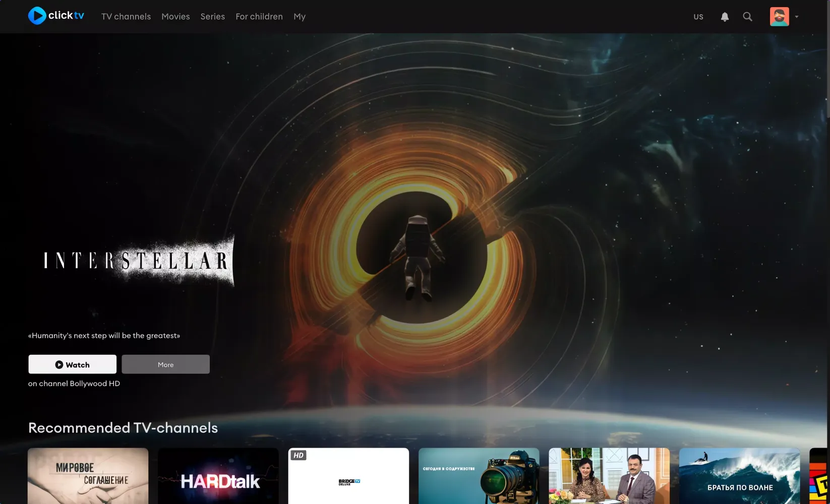The width and height of the screenshot is (830, 504).
Task: Click the play icon inside the Watch button
Action: click(x=60, y=364)
